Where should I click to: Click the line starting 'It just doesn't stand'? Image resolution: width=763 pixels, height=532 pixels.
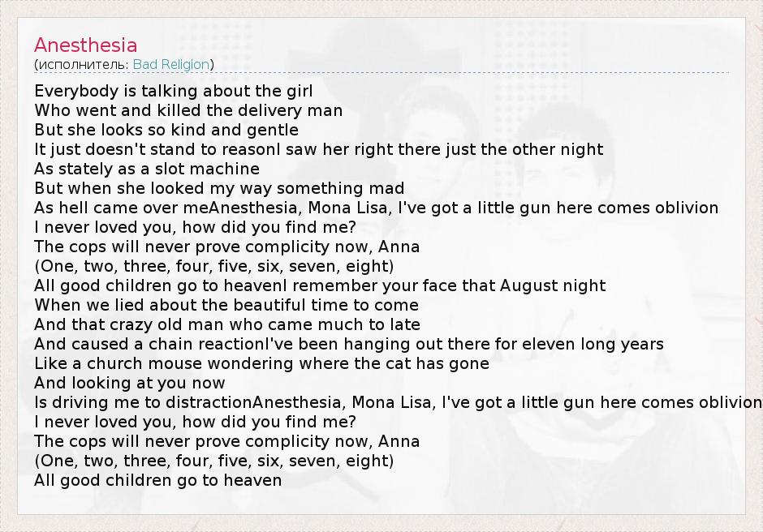318,149
